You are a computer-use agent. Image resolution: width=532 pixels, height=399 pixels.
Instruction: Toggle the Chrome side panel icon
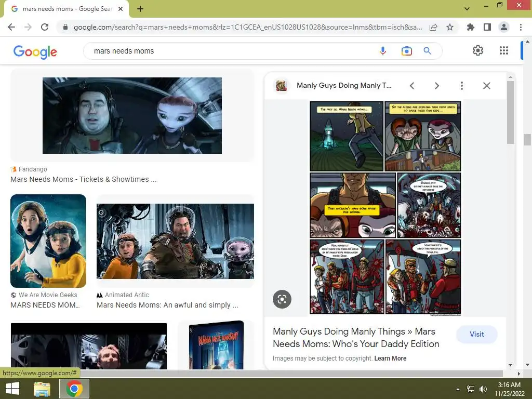pos(487,27)
